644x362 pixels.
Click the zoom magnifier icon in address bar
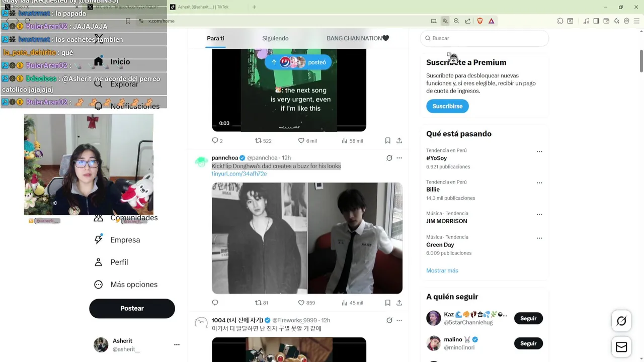pyautogui.click(x=456, y=21)
